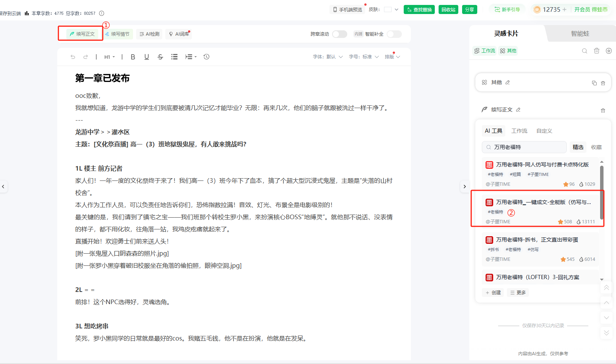Click the undo arrow icon
The width and height of the screenshot is (616, 364).
point(73,57)
